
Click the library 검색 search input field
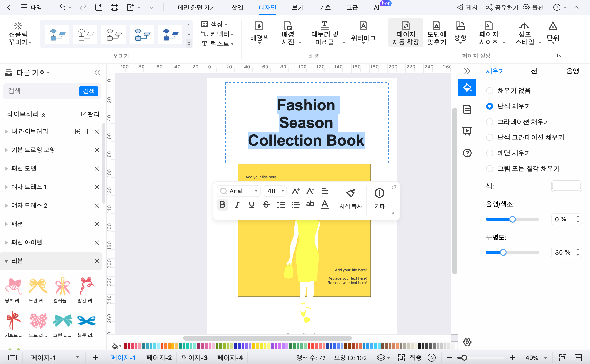tap(41, 91)
